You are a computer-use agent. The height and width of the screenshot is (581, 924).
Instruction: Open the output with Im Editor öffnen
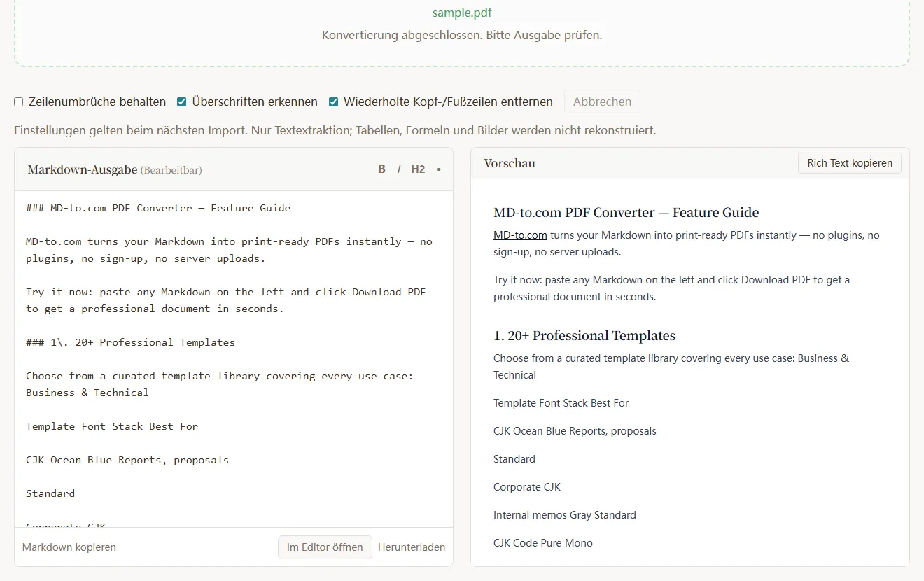[x=325, y=547]
